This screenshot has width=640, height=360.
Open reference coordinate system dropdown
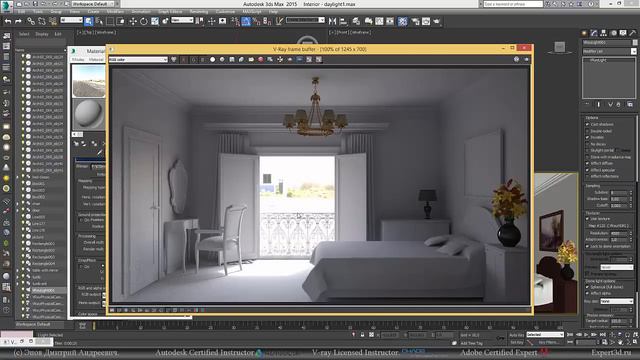182,20
